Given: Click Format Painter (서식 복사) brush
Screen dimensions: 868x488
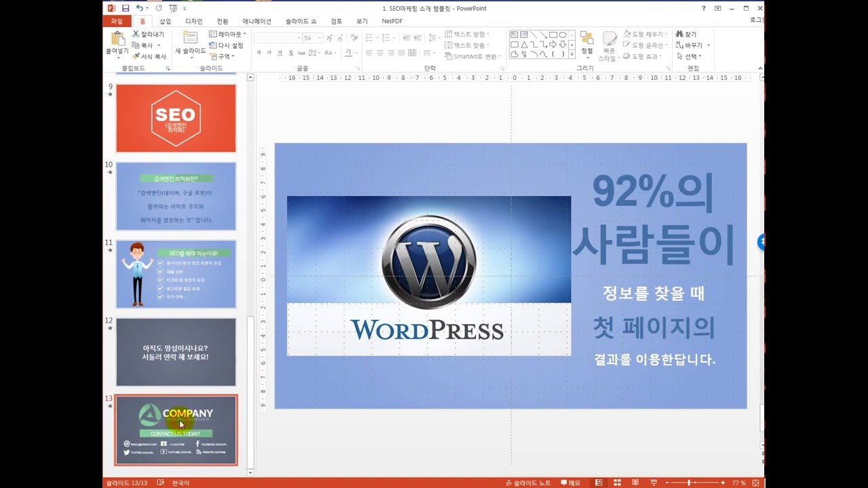Looking at the screenshot, I should [149, 56].
